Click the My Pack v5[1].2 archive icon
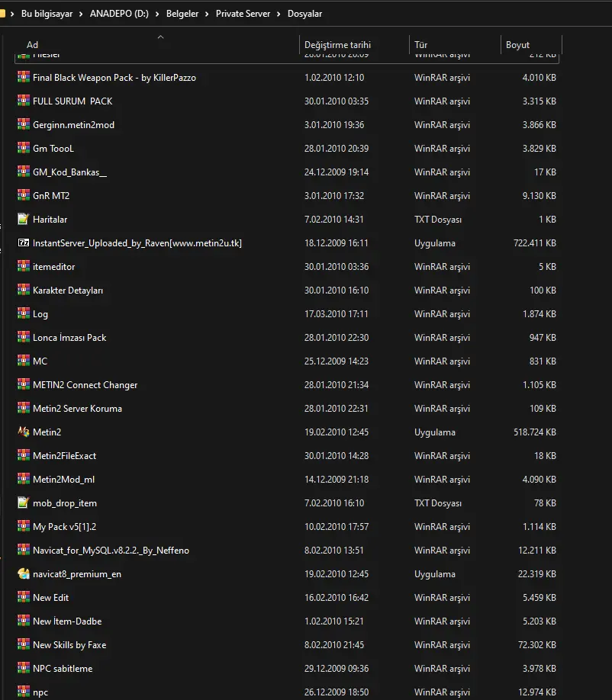Viewport: 612px width, 700px height. point(24,527)
